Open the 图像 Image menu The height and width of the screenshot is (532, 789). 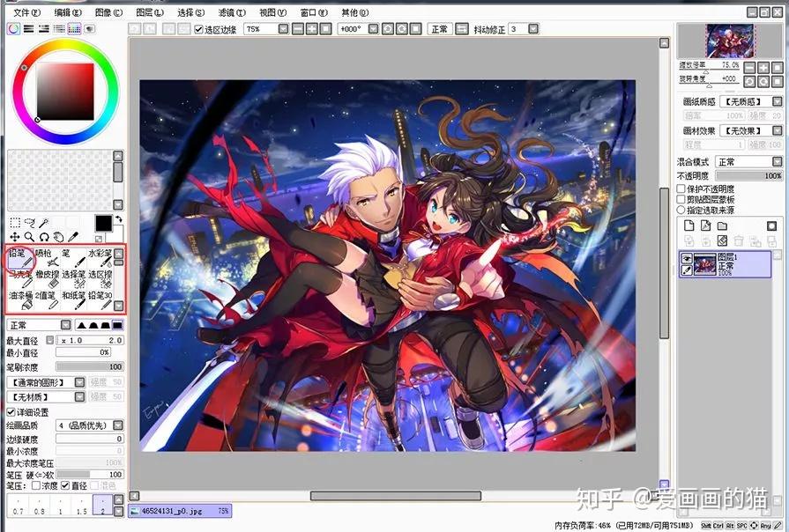108,12
